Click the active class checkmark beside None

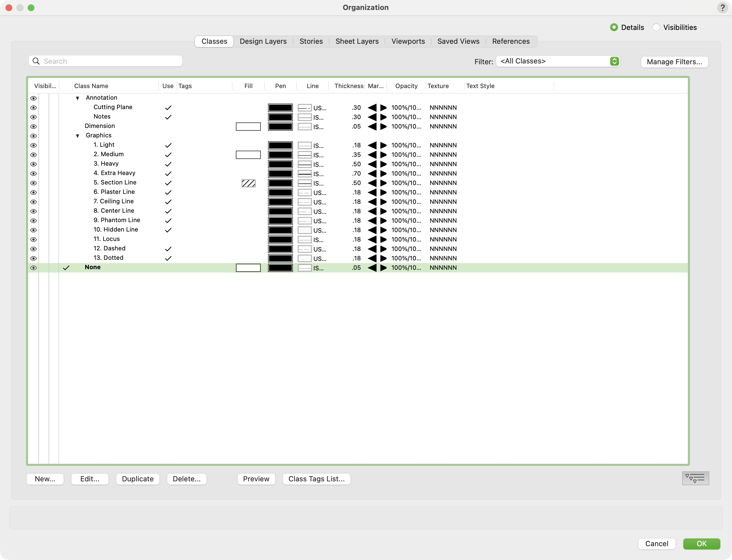66,268
